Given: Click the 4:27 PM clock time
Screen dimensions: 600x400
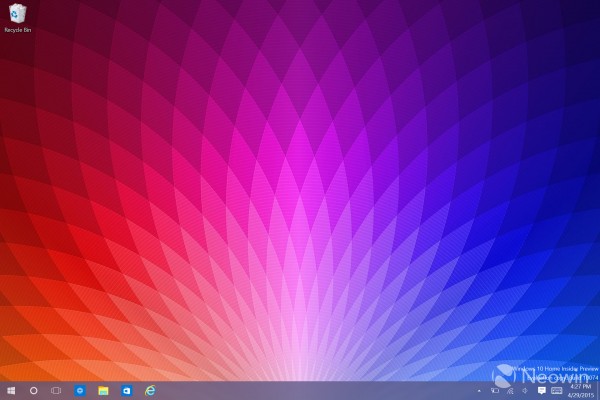Looking at the screenshot, I should tap(580, 385).
